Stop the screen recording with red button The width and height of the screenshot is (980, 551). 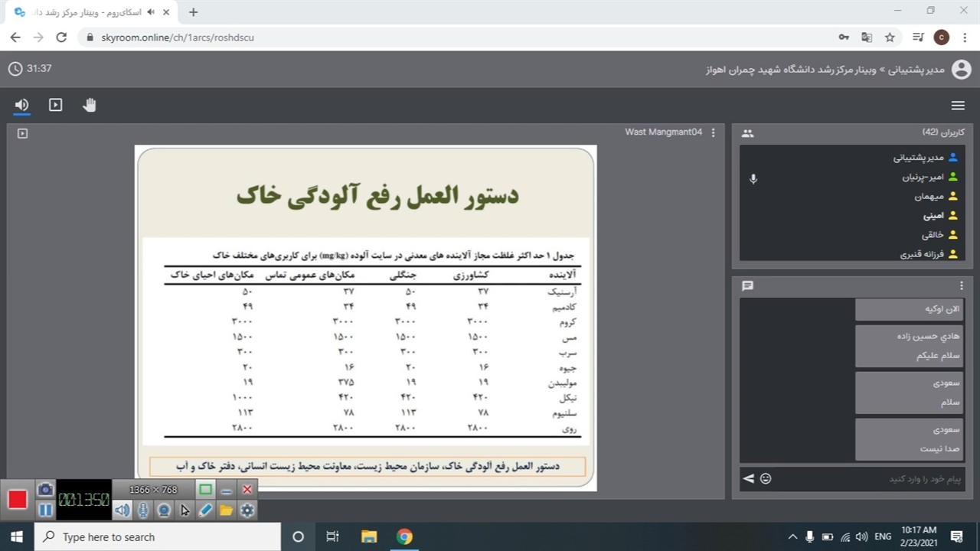[x=18, y=500]
